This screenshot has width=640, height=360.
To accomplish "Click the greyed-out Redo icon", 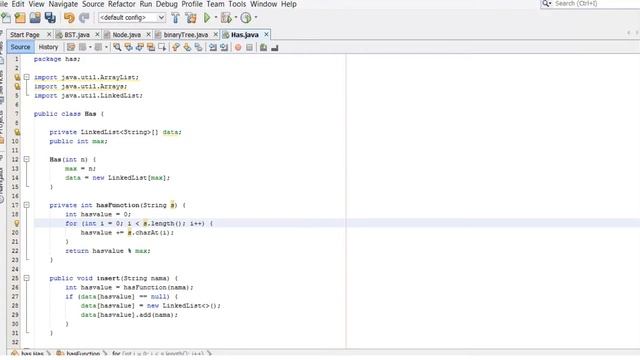I will point(84,18).
